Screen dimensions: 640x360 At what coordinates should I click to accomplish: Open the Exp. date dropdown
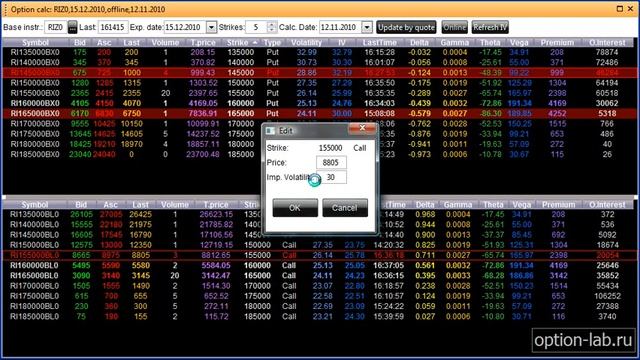[x=211, y=27]
